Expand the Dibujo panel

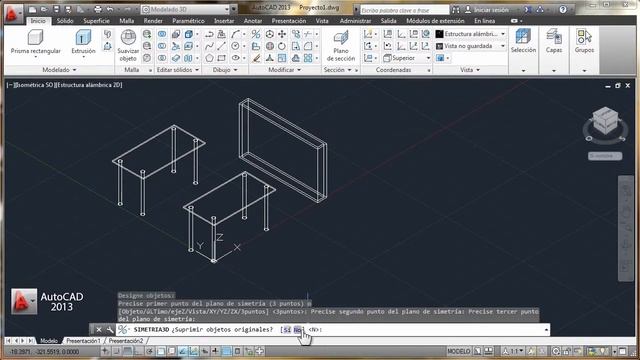tap(224, 70)
